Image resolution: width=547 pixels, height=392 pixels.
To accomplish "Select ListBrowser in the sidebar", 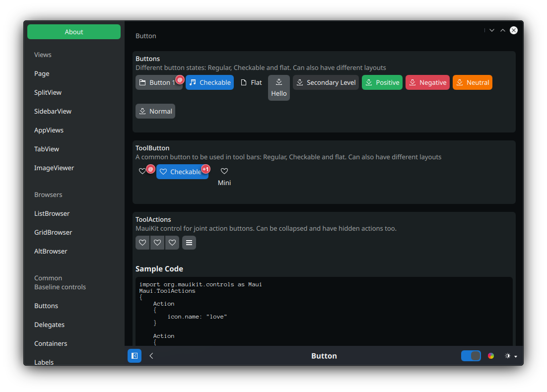I will [74, 213].
